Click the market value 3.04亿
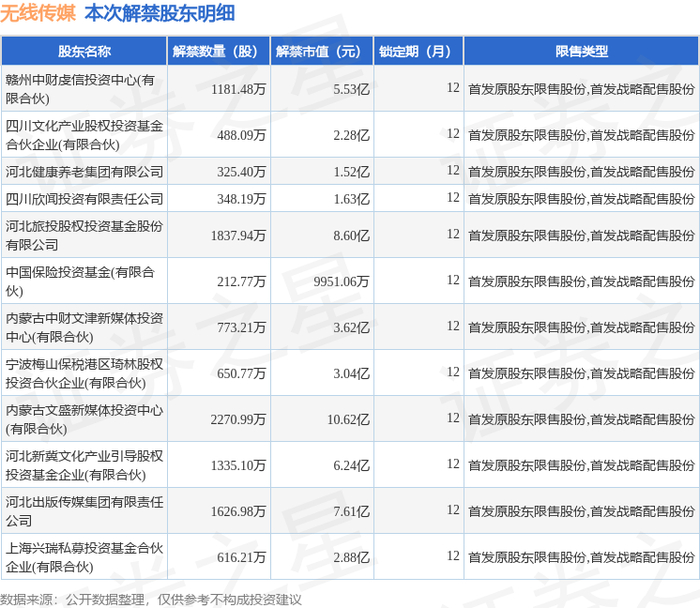The height and width of the screenshot is (608, 700). pyautogui.click(x=351, y=374)
